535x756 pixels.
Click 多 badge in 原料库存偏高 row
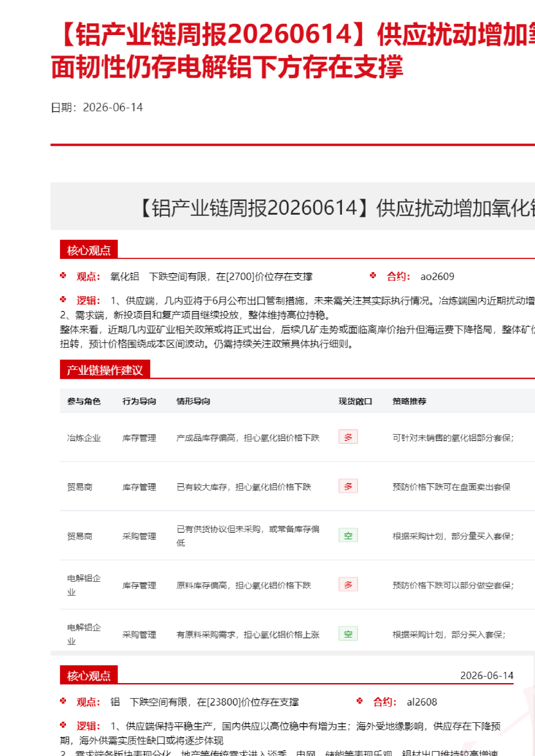tap(348, 585)
